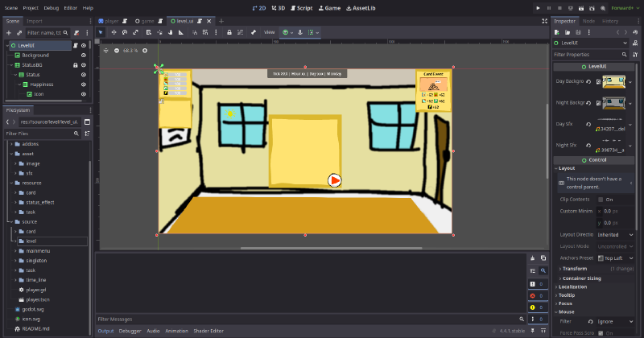This screenshot has width=644, height=338.
Task: Toggle visibility of the Happiness node
Action: (84, 84)
